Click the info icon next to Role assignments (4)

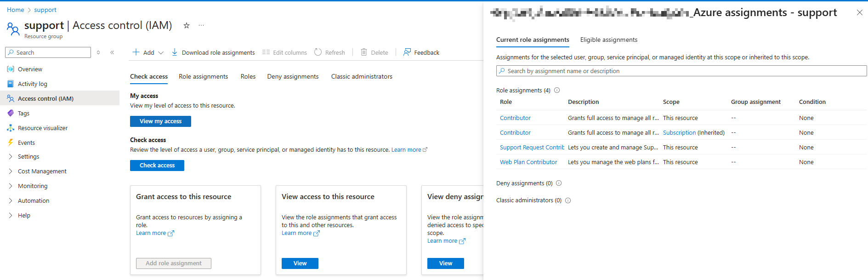point(557,90)
